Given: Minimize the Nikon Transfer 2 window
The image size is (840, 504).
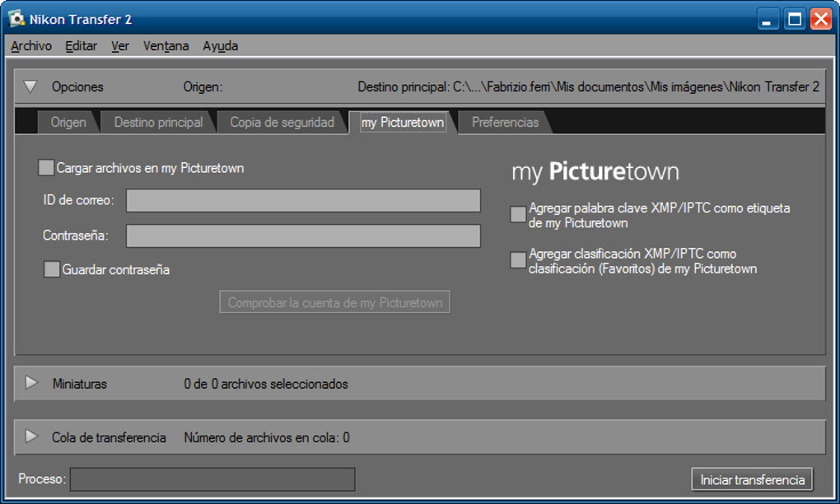Looking at the screenshot, I should point(768,20).
